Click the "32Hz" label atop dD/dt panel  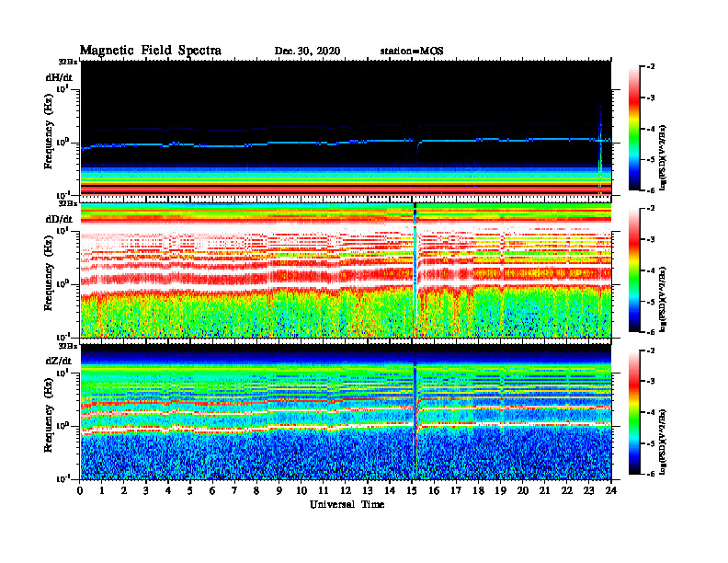point(67,203)
